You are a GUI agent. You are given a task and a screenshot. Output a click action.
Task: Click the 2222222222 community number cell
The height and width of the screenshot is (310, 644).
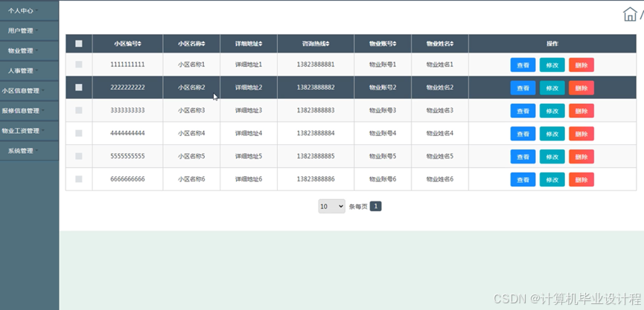[x=128, y=87]
